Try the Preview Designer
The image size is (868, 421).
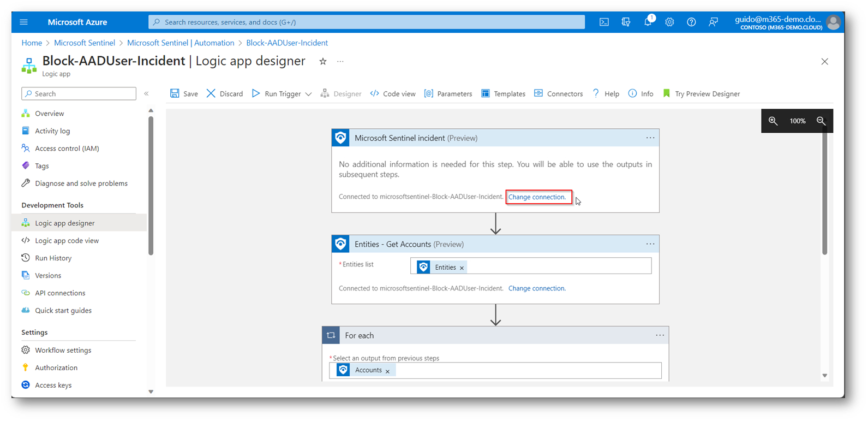(x=702, y=94)
